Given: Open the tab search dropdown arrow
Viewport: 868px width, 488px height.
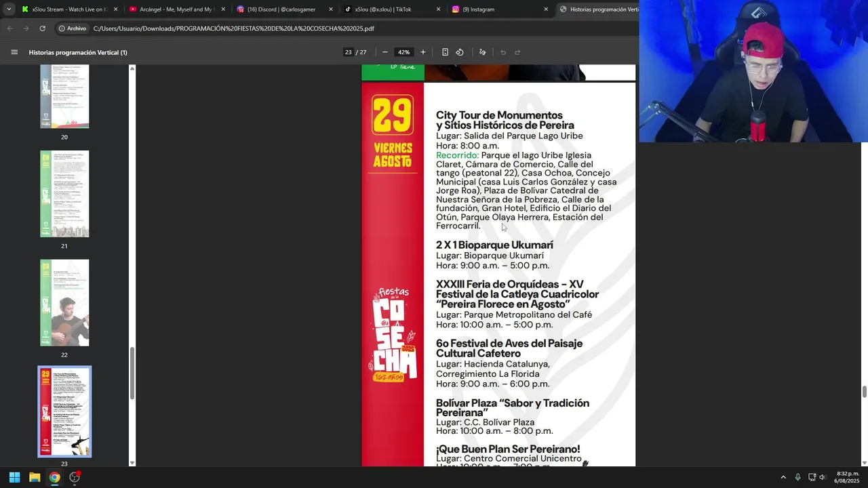Looking at the screenshot, I should pos(9,9).
